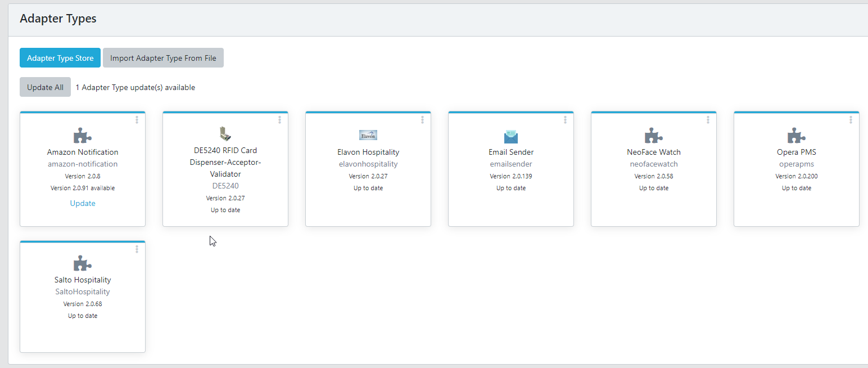Click Update link for Amazon Notification

point(83,203)
